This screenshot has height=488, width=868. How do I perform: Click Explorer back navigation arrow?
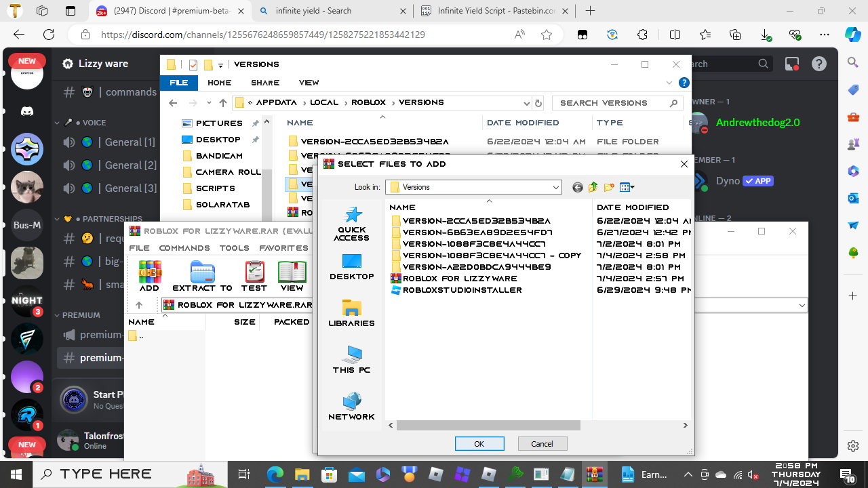pyautogui.click(x=173, y=103)
